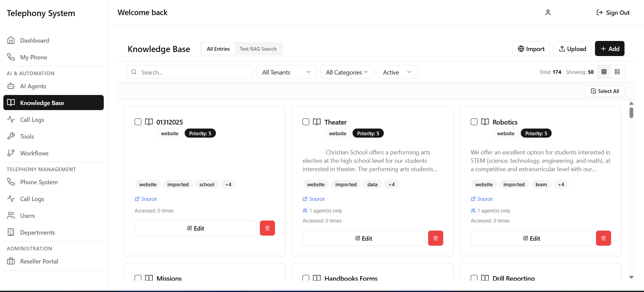Click the Departments building icon

click(x=11, y=232)
